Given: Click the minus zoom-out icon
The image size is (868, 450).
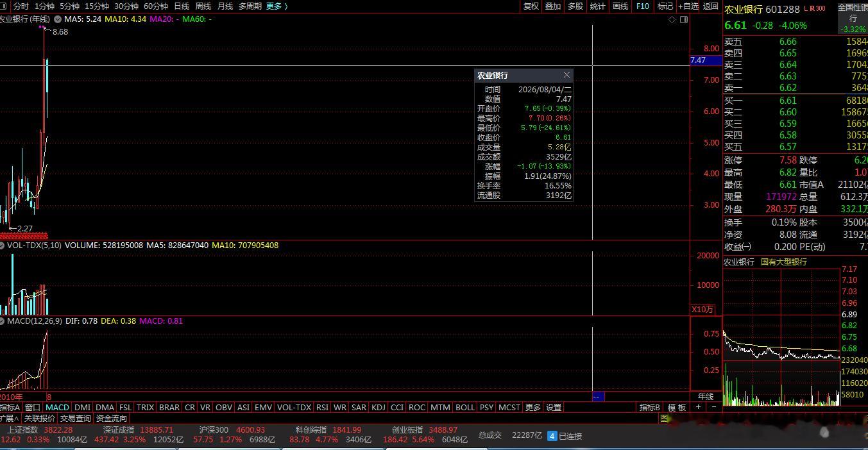Looking at the screenshot, I should tap(714, 407).
